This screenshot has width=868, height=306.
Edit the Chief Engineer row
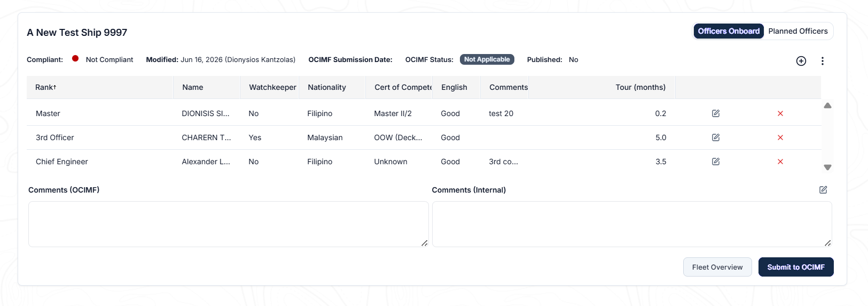point(716,162)
